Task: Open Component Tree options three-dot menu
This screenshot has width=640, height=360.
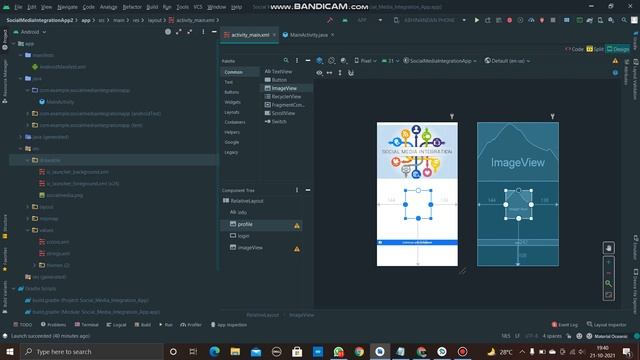Action: pyautogui.click(x=297, y=190)
